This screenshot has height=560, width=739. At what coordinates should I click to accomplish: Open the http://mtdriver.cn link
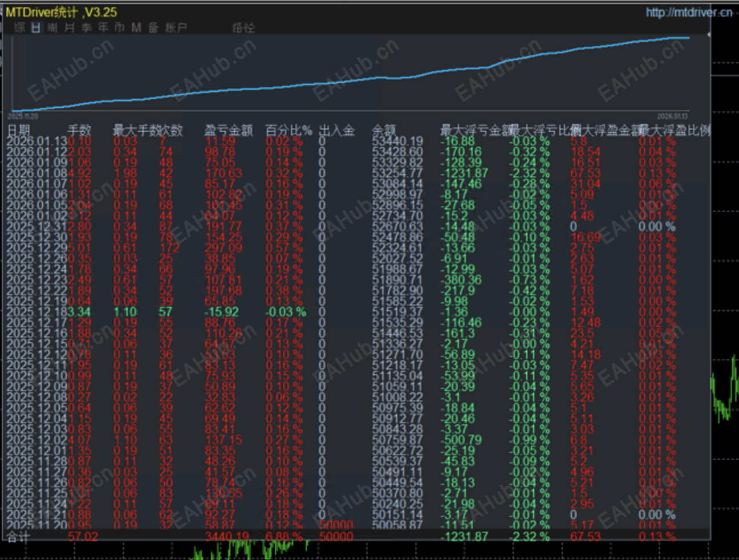click(689, 12)
